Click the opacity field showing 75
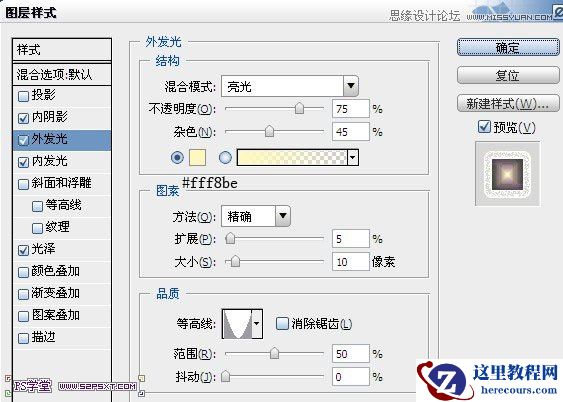Screen dimensions: 563x402 click(351, 109)
